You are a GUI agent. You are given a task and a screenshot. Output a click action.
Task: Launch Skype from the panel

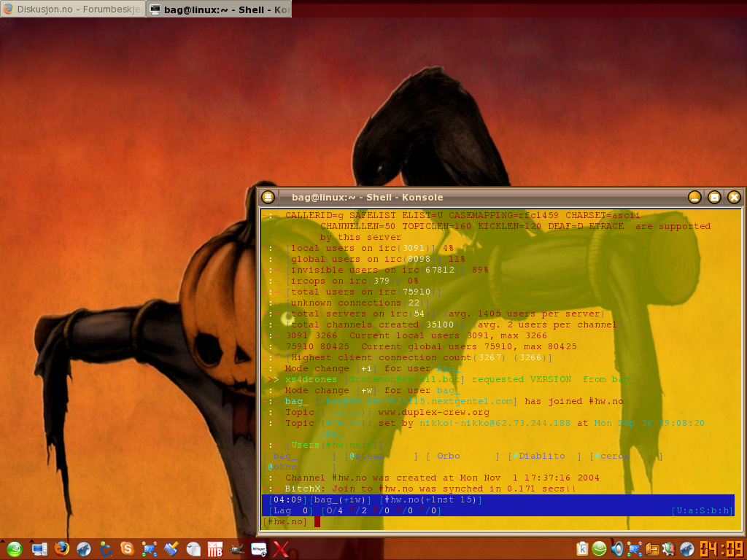click(x=127, y=549)
